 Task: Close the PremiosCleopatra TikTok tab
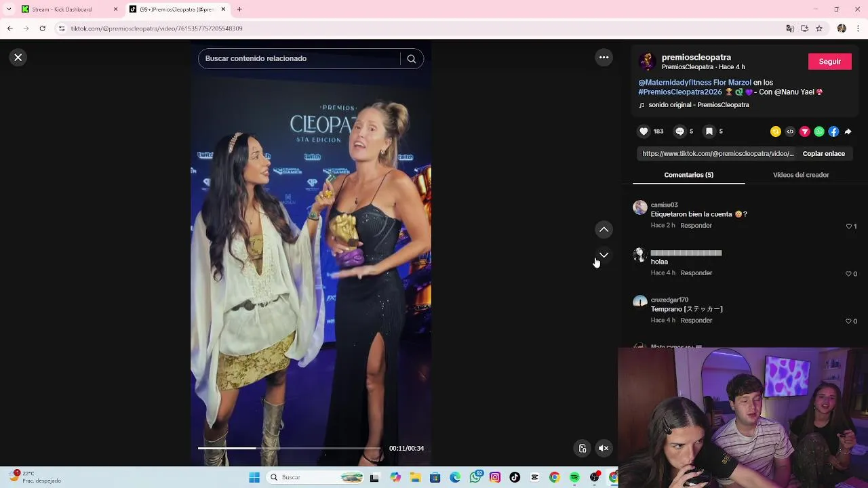point(223,9)
